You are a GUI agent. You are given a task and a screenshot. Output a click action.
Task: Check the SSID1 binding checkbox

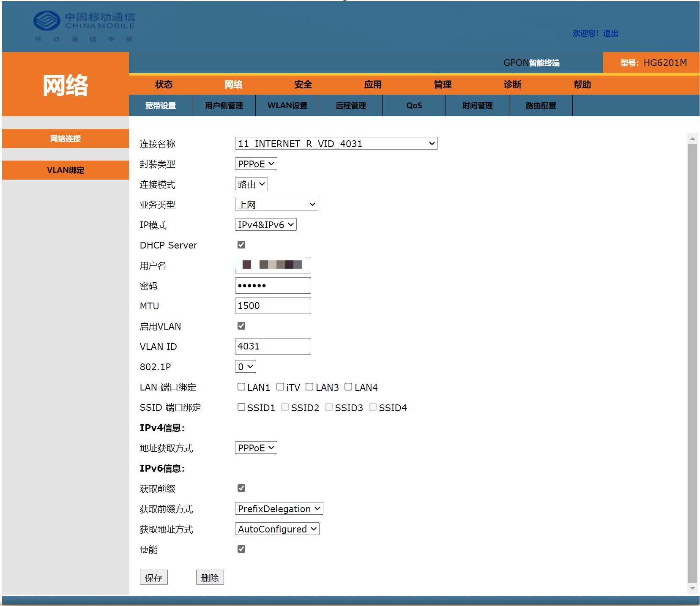pos(241,407)
